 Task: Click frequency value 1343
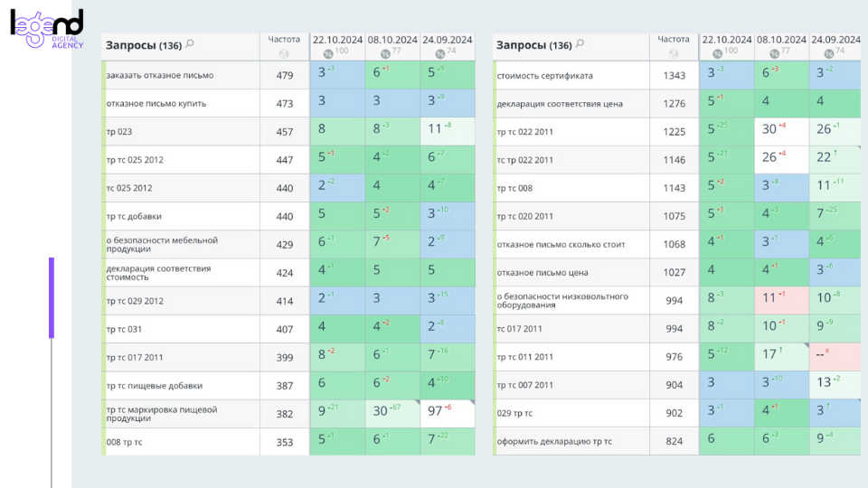click(674, 75)
